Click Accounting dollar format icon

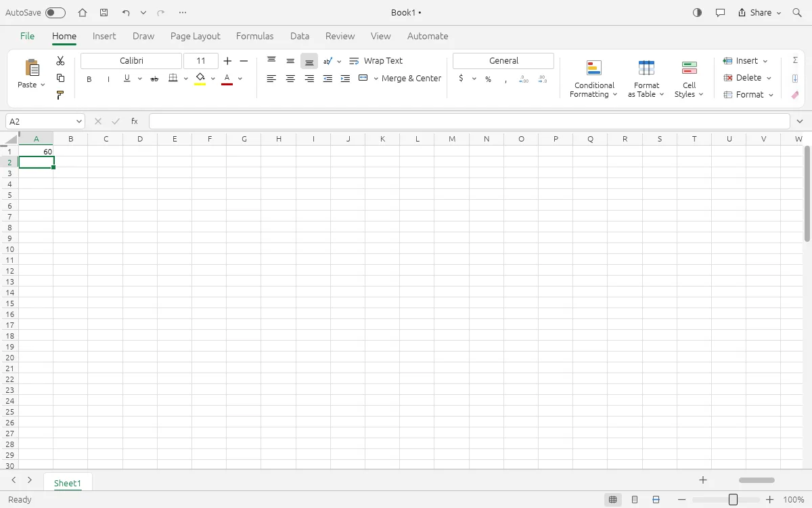point(461,79)
